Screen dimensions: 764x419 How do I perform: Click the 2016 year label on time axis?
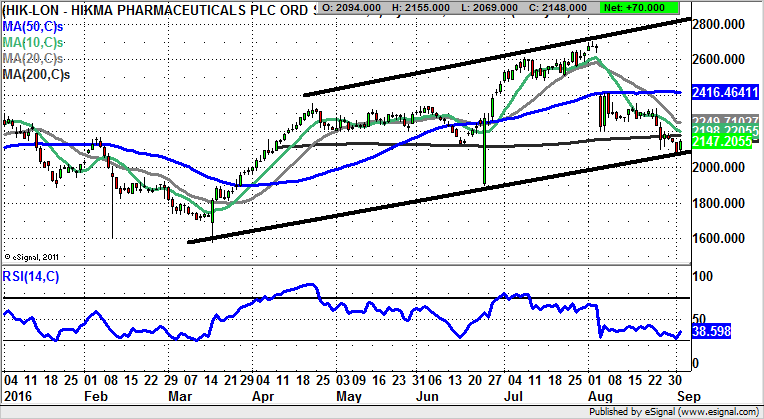point(18,396)
